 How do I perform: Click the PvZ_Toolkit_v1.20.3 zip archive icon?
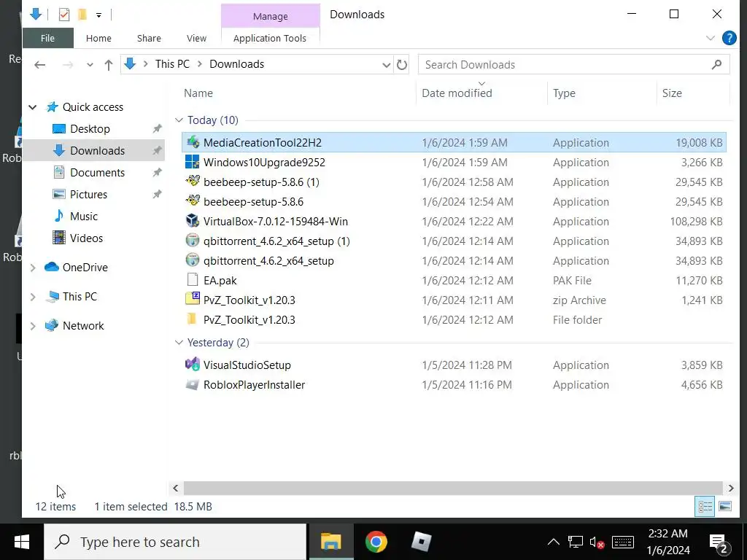[193, 300]
